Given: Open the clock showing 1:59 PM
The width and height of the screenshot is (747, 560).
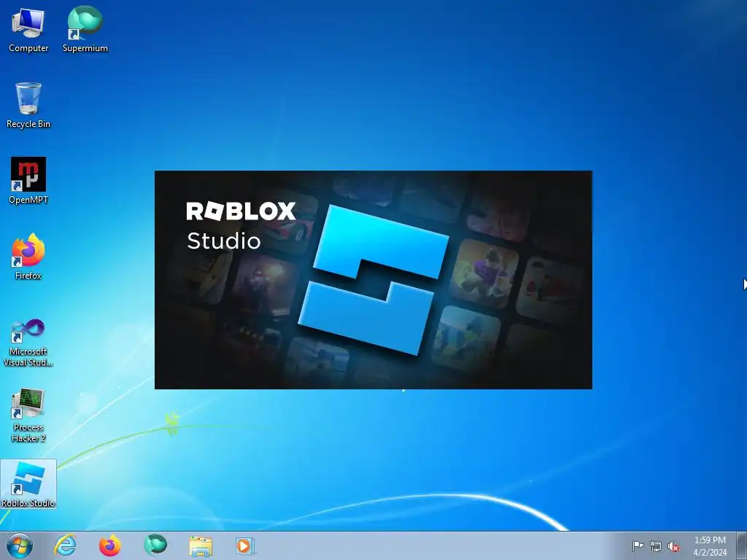Looking at the screenshot, I should point(710,540).
